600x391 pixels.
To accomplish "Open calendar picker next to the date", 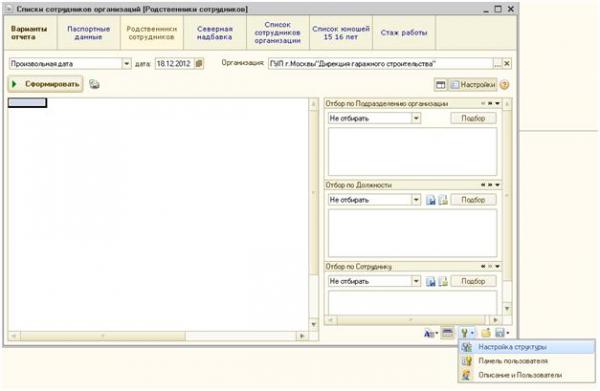I will click(199, 64).
